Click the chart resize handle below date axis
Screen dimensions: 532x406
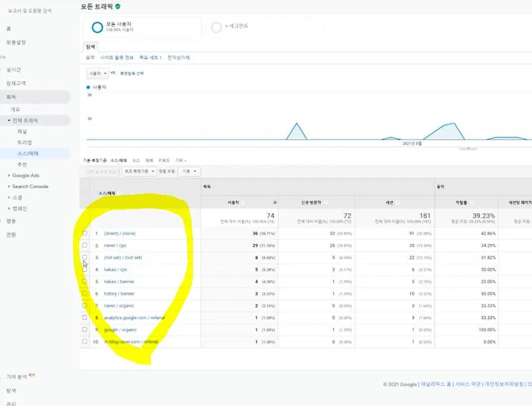(468, 148)
